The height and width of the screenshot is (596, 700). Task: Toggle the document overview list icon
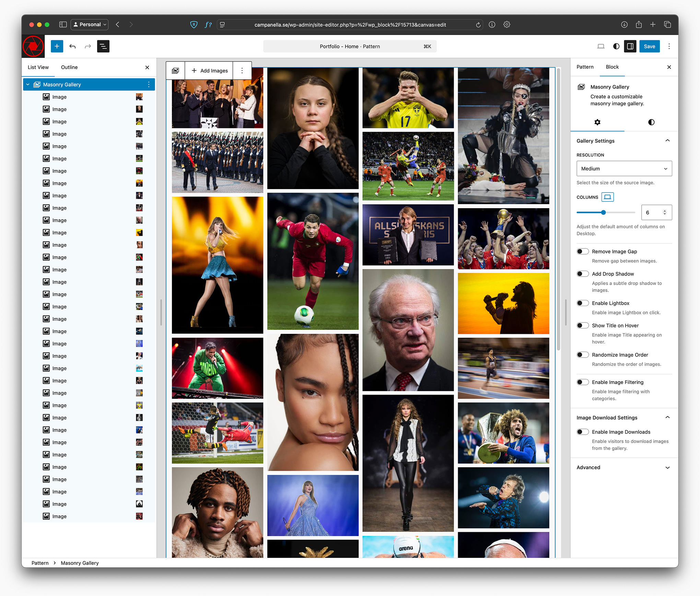coord(103,46)
